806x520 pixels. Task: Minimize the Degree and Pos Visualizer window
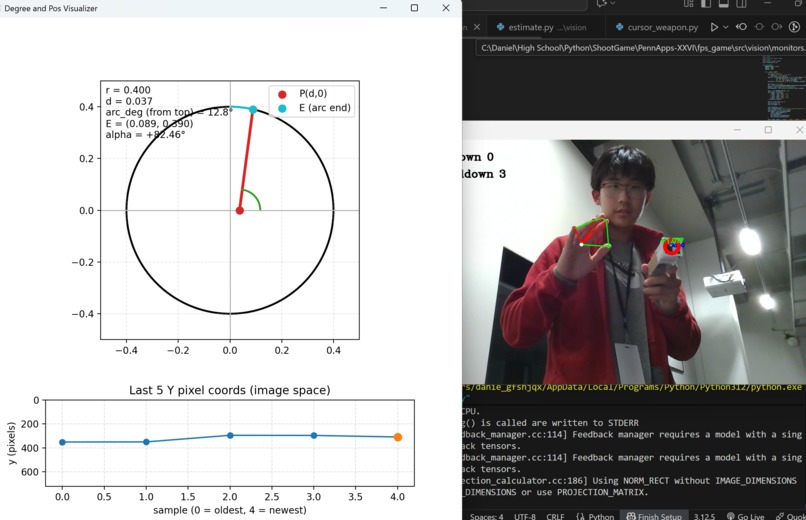tap(383, 8)
